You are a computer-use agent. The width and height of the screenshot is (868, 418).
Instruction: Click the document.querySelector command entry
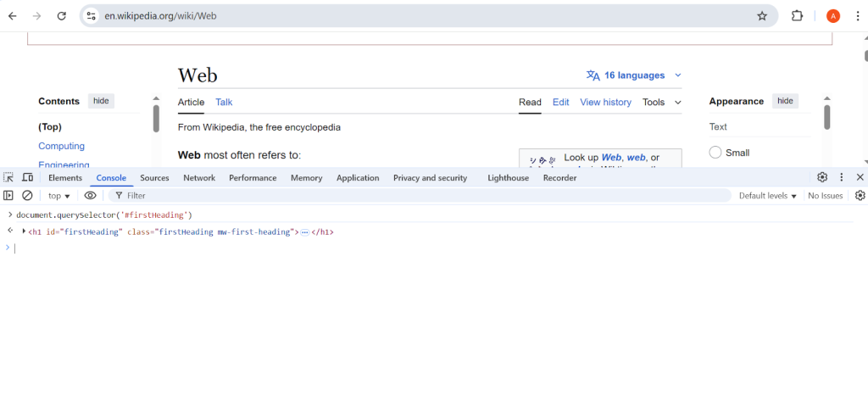[104, 215]
